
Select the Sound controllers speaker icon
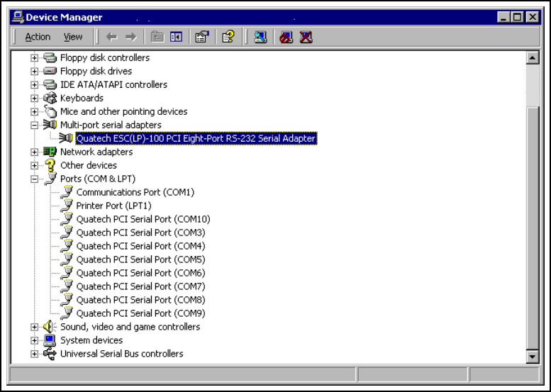point(50,327)
